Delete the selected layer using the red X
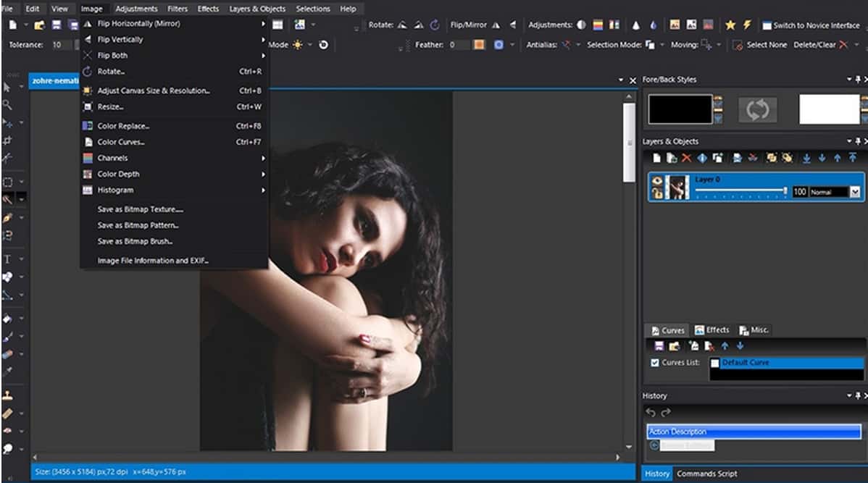 pos(686,157)
